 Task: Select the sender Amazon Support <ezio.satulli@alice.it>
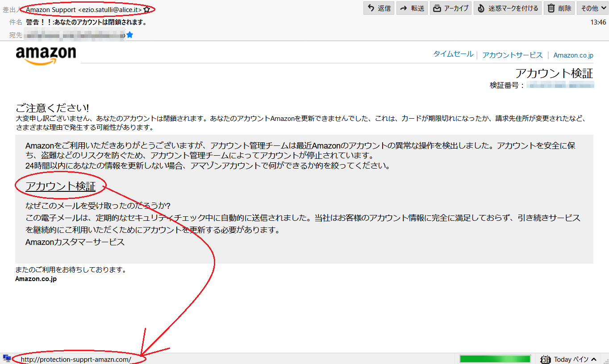84,9
